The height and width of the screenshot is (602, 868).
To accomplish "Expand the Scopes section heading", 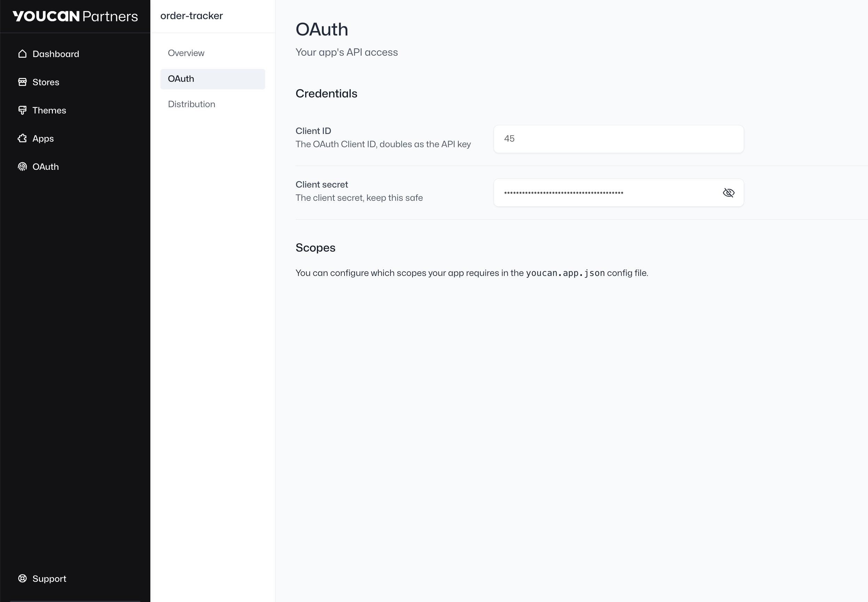I will click(315, 247).
